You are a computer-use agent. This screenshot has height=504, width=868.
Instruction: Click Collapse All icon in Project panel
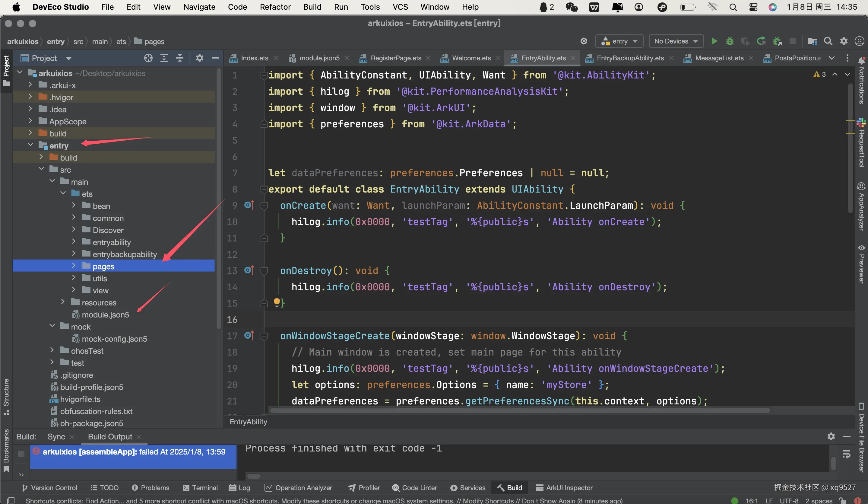(179, 58)
